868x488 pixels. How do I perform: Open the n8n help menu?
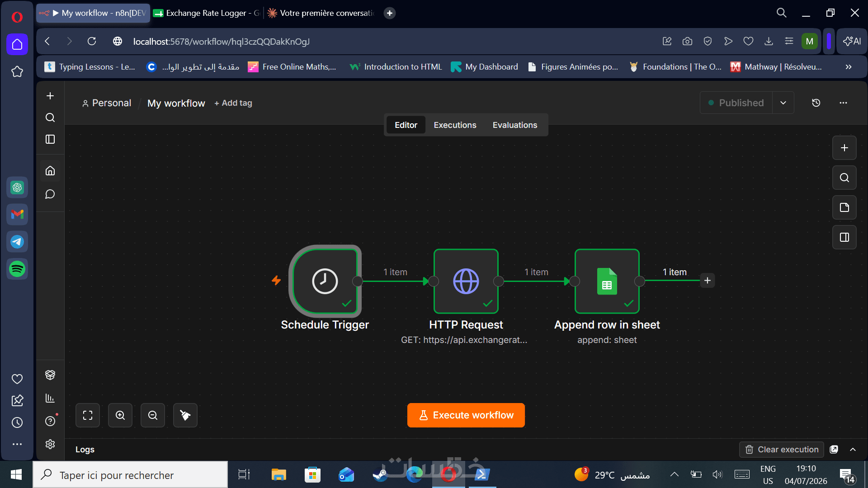[x=50, y=421]
